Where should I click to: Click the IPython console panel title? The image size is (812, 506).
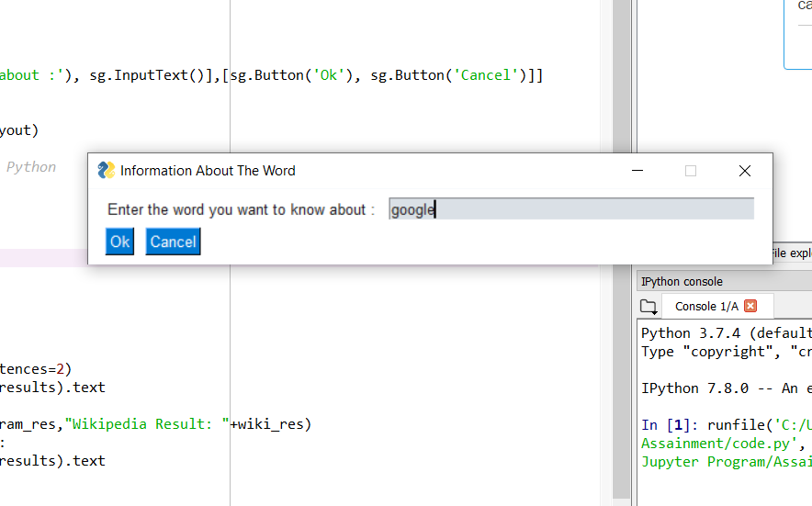pyautogui.click(x=682, y=281)
